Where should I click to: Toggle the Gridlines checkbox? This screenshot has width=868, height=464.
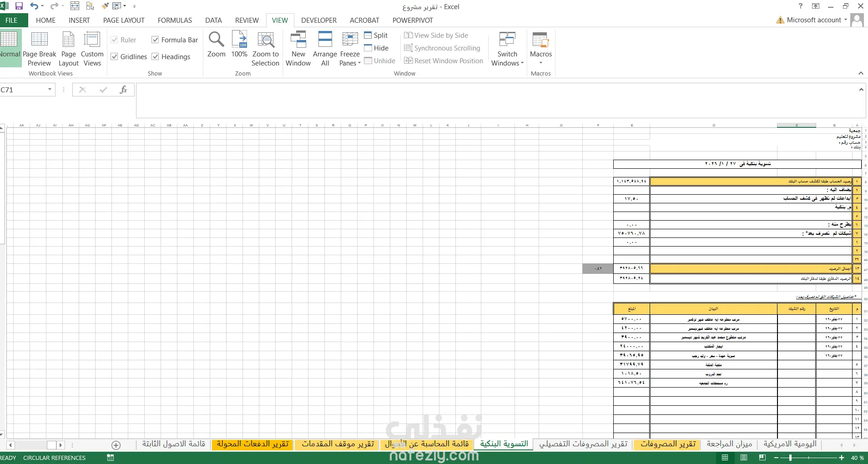tap(115, 56)
